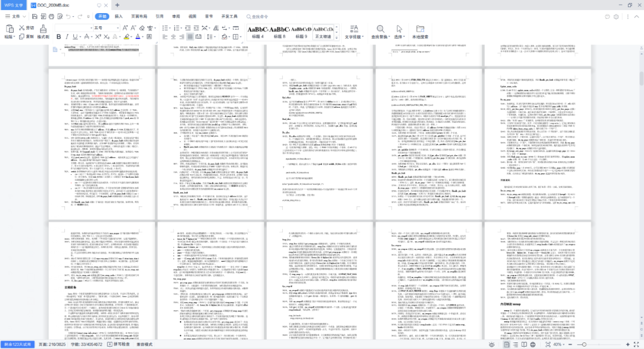This screenshot has width=644, height=349.
Task: Click the page count 216/3825 in status bar
Action: coord(52,344)
